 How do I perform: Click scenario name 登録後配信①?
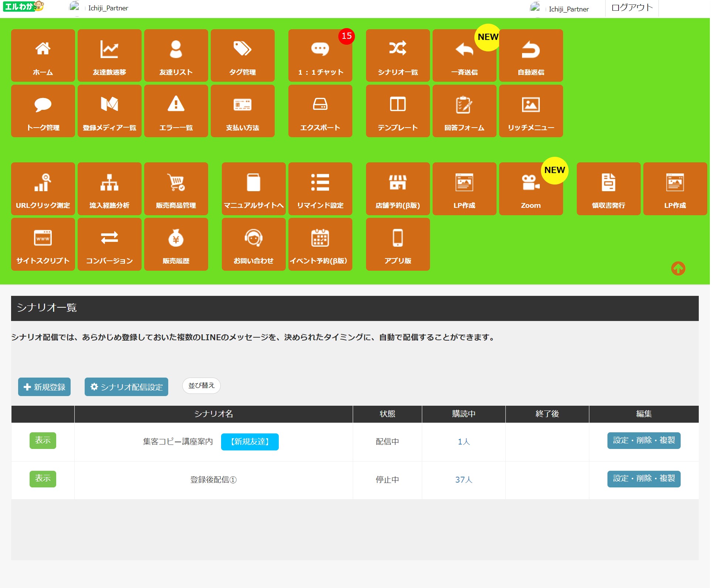click(x=213, y=480)
